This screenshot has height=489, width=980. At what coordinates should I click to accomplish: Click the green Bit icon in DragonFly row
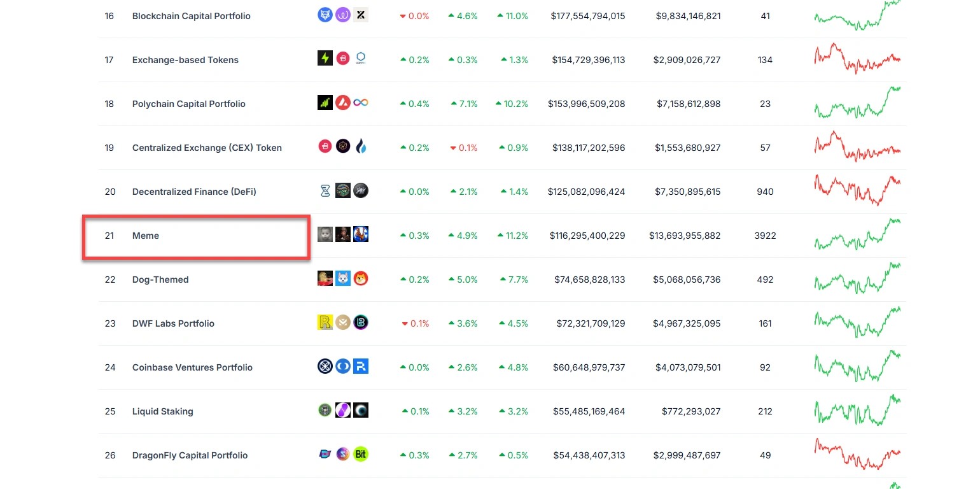click(x=361, y=455)
